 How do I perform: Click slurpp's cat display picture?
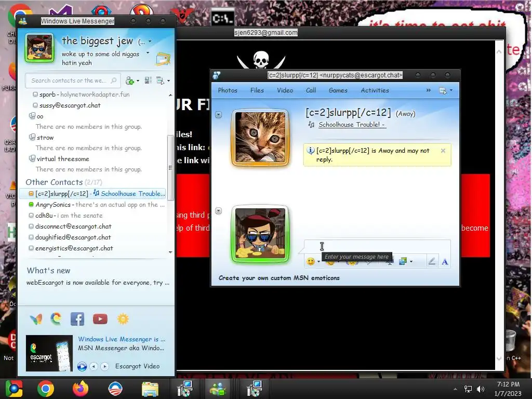260,138
